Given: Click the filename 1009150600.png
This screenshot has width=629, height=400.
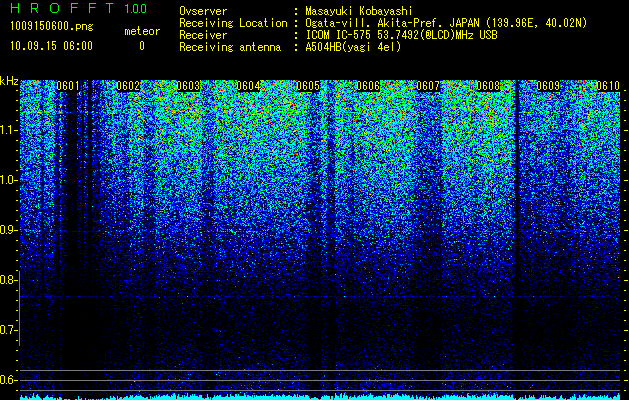Looking at the screenshot, I should 52,27.
